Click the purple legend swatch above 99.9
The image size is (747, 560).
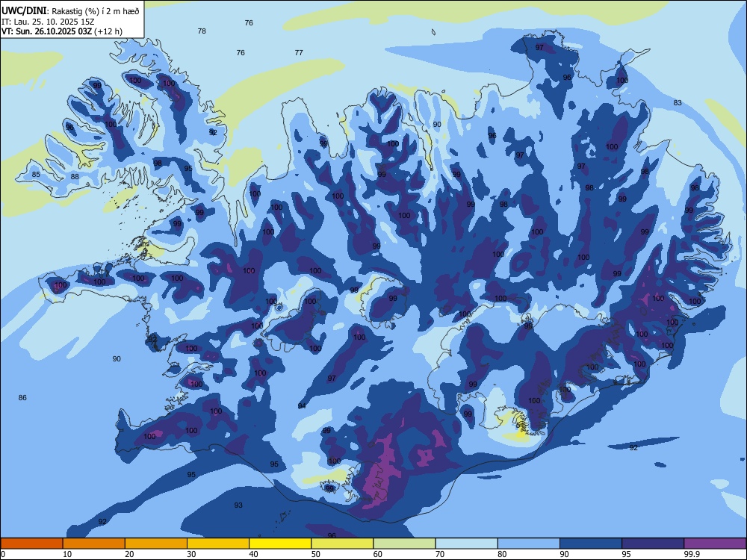[715, 544]
